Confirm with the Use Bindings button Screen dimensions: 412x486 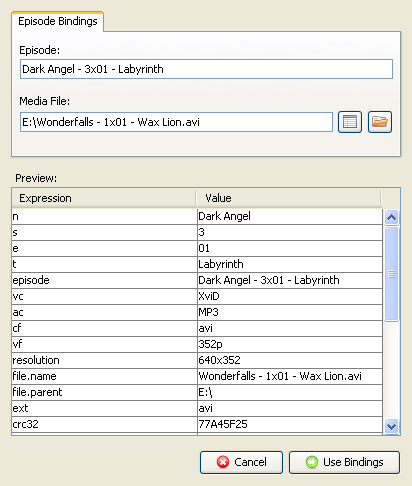click(x=344, y=462)
